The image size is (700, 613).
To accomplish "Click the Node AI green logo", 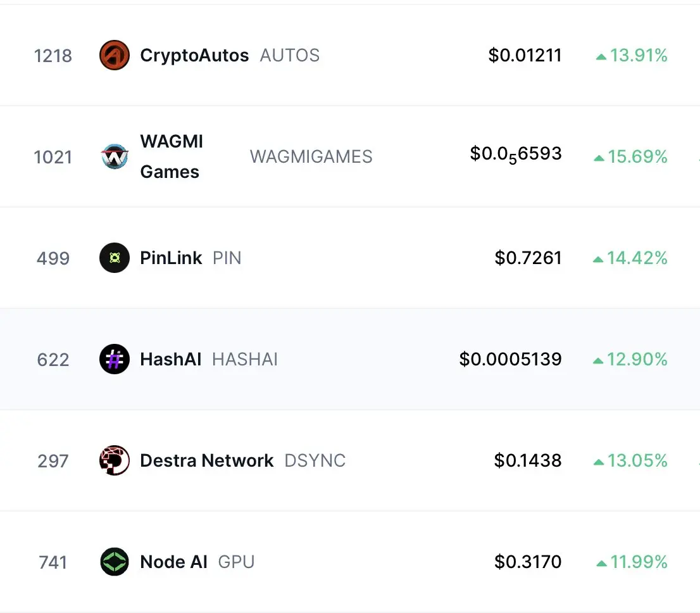I will click(x=115, y=562).
